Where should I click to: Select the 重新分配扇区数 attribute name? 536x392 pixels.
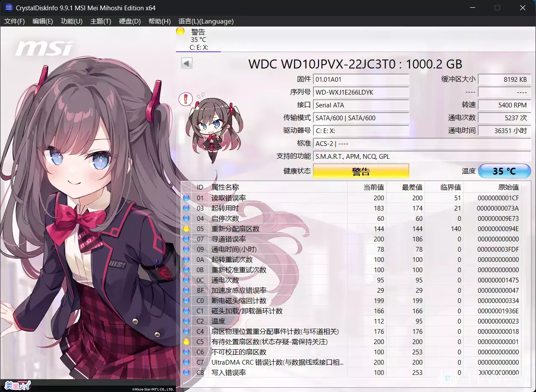tap(235, 229)
